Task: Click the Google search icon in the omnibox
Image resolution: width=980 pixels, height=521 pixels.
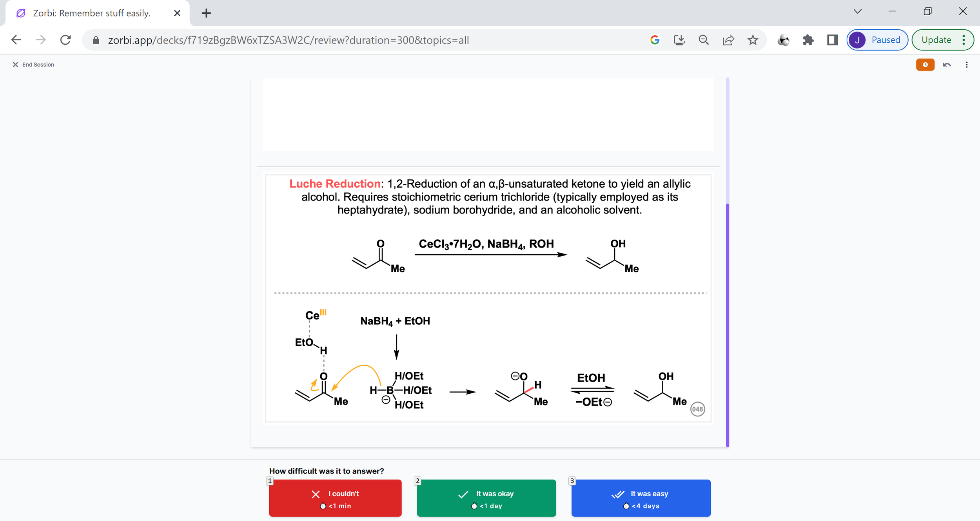Action: [x=654, y=40]
